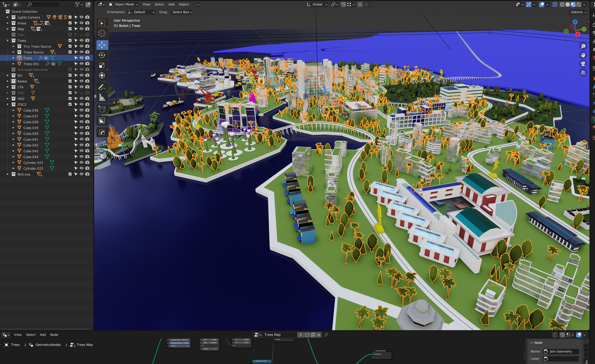Switch viewport to perspective/orthographic

[583, 73]
